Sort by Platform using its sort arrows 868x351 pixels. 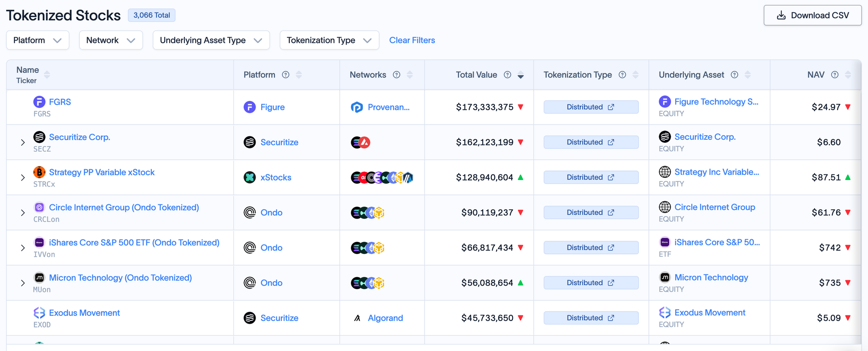pos(299,75)
